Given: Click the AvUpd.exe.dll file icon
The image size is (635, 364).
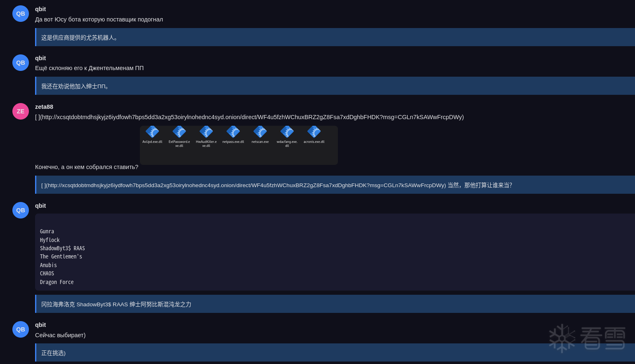Looking at the screenshot, I should coord(152,132).
